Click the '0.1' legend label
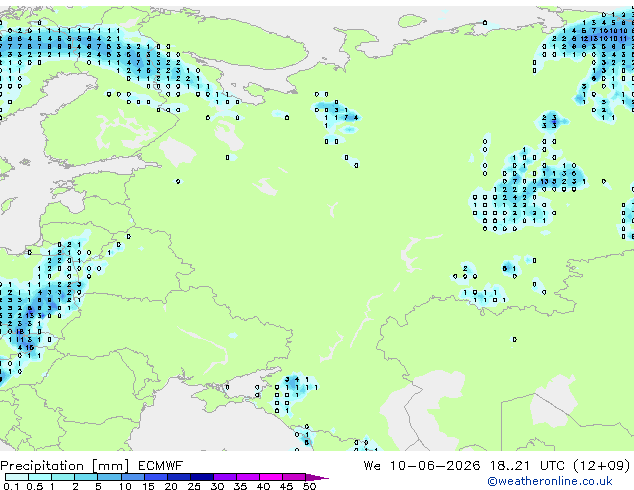This screenshot has height=490, width=634. 11,486
